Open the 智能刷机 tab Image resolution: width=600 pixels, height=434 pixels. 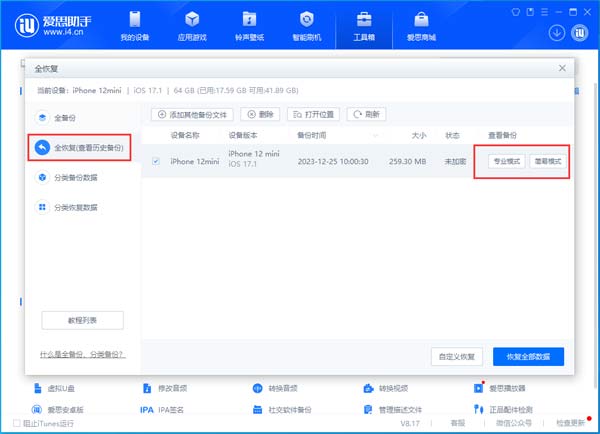[307, 26]
